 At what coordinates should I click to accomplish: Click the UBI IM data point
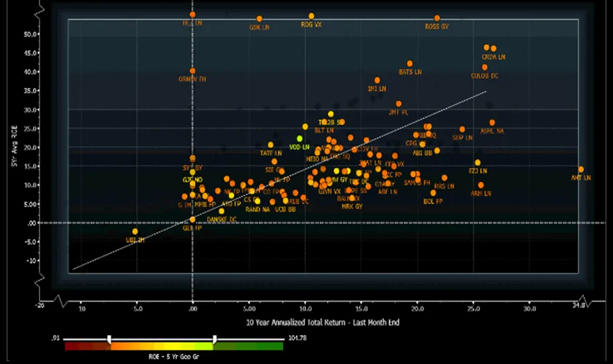click(x=136, y=232)
